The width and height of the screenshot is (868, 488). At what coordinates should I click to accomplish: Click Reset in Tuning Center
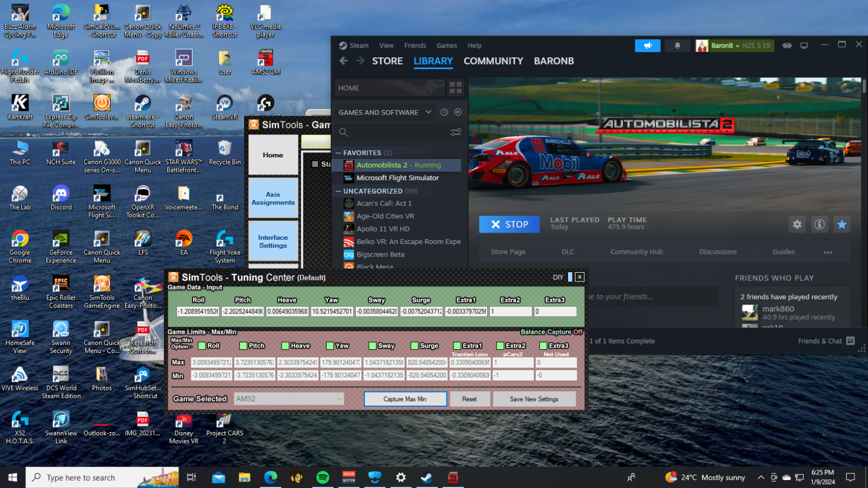(x=469, y=399)
